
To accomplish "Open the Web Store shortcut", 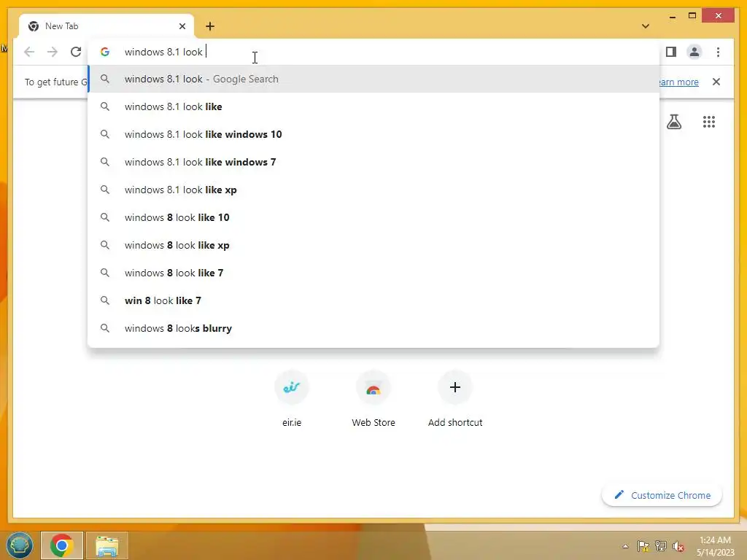I will click(373, 399).
